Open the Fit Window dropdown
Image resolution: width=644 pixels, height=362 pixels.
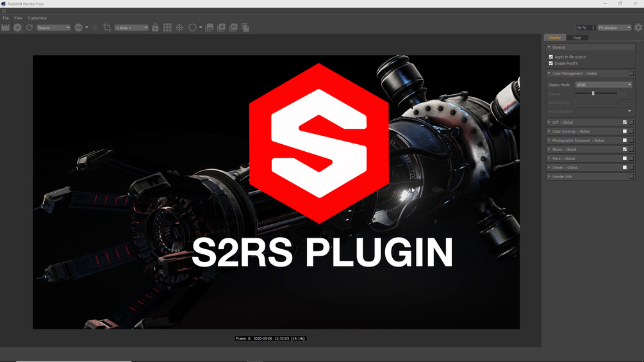tap(615, 28)
